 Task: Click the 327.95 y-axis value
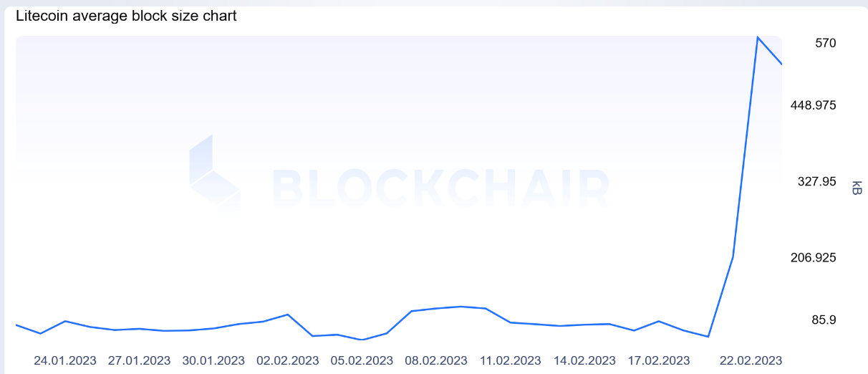[817, 181]
